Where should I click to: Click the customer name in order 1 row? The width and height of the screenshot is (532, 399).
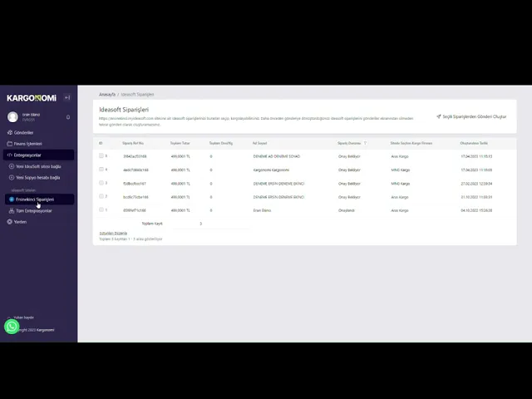262,210
